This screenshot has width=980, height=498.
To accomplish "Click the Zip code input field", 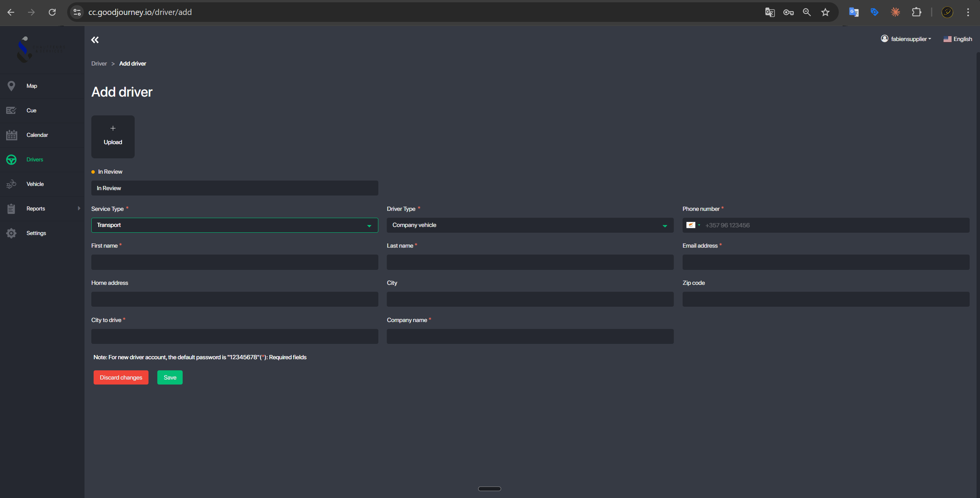I will (x=826, y=299).
